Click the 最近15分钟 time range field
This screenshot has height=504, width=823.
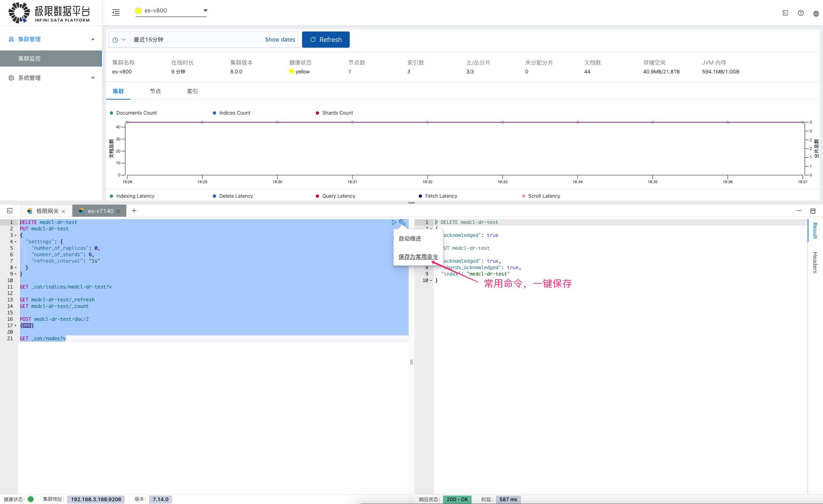[196, 40]
